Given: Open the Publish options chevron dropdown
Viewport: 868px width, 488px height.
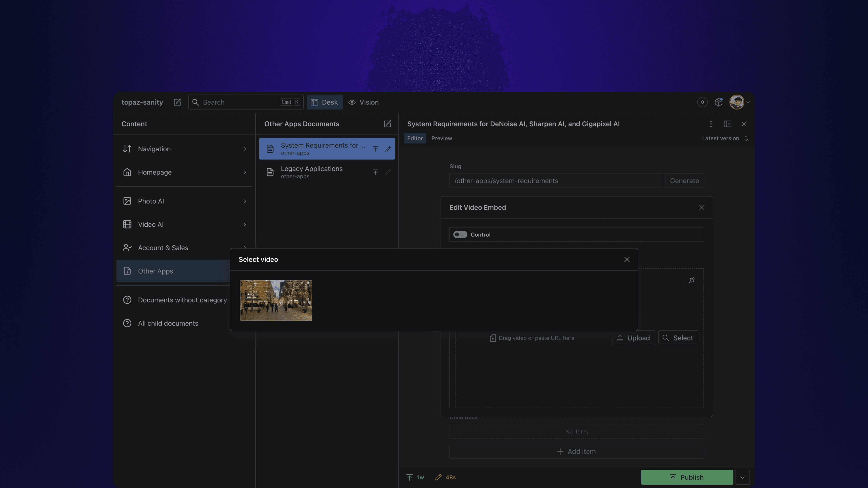Looking at the screenshot, I should click(742, 477).
